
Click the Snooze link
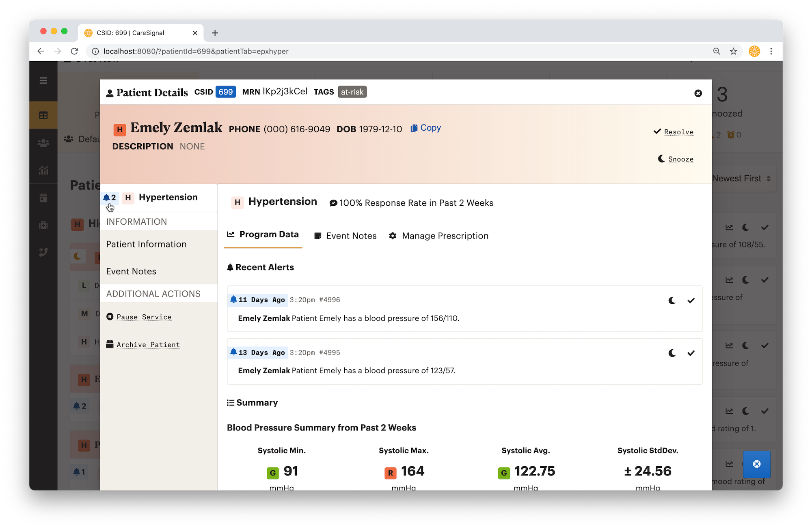pos(676,159)
